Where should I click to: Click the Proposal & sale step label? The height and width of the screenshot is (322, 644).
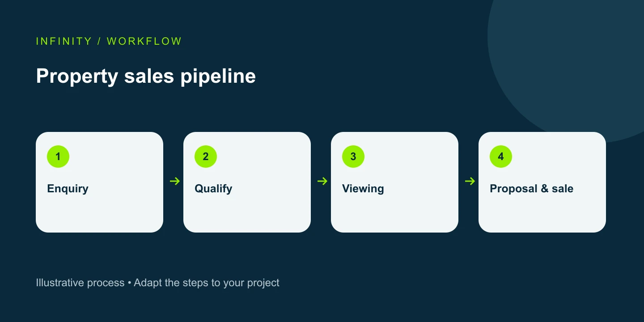pos(532,189)
